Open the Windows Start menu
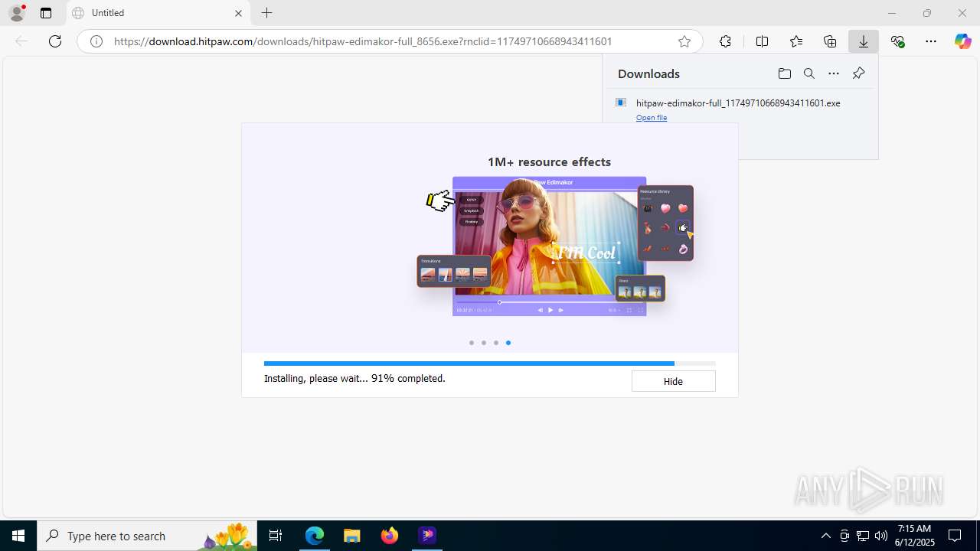This screenshot has width=980, height=551. click(18, 536)
